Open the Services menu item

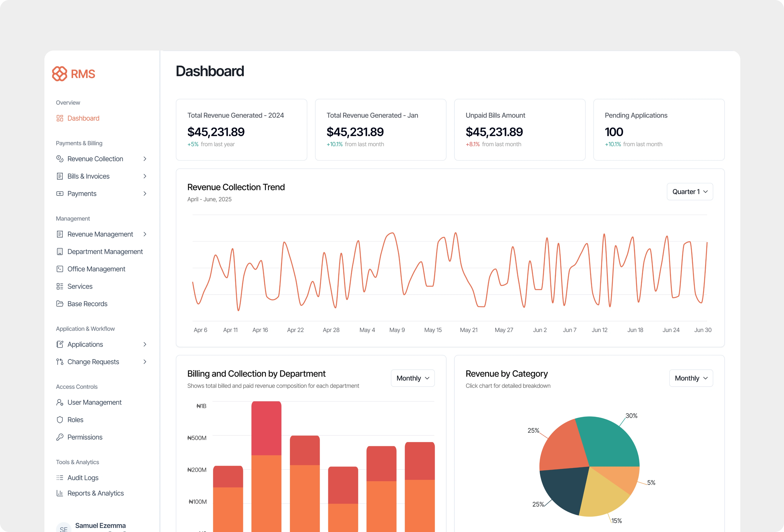(x=80, y=286)
